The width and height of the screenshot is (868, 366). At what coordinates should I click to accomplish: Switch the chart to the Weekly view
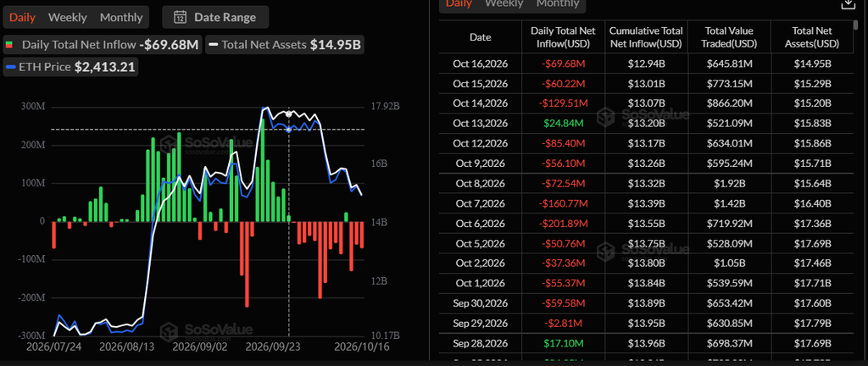68,17
